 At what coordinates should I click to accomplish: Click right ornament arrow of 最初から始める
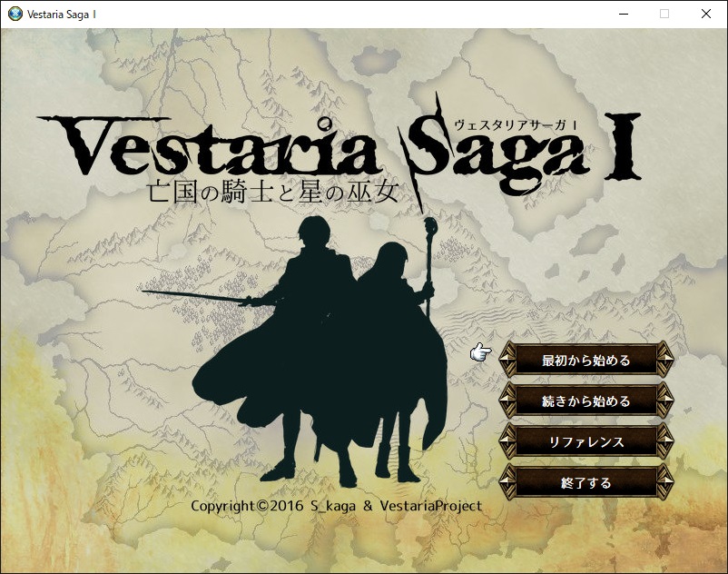coord(664,360)
